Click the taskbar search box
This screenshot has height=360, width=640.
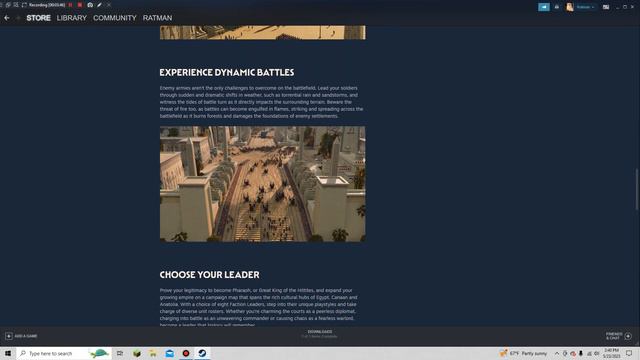pos(64,353)
